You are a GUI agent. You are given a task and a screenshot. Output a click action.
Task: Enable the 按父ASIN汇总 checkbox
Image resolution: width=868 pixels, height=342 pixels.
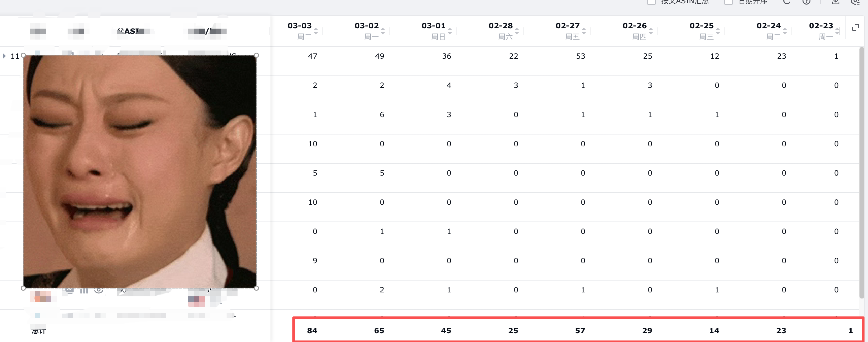pos(651,2)
